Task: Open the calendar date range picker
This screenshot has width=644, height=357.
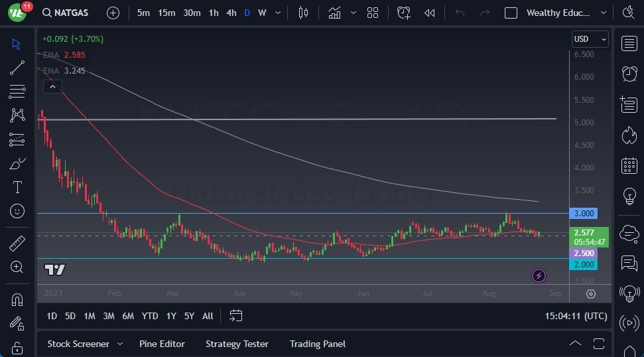Action: tap(236, 316)
